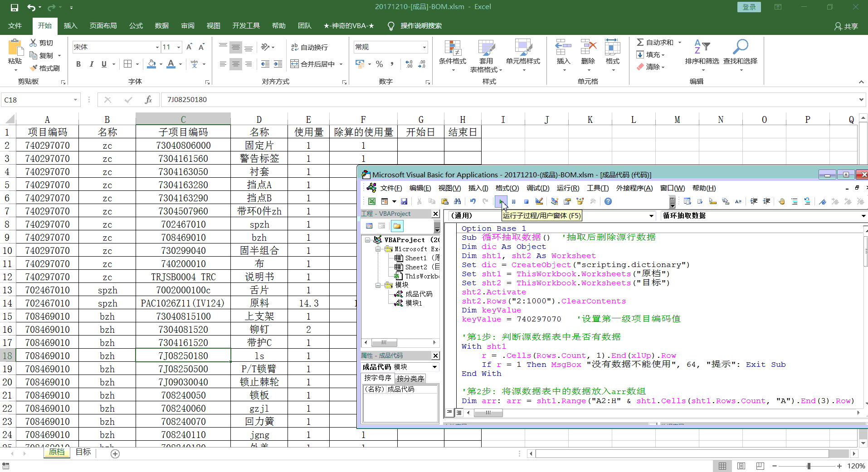This screenshot has width=868, height=472.
Task: Open Properties Window icon in VBA toolbar
Action: (567, 201)
